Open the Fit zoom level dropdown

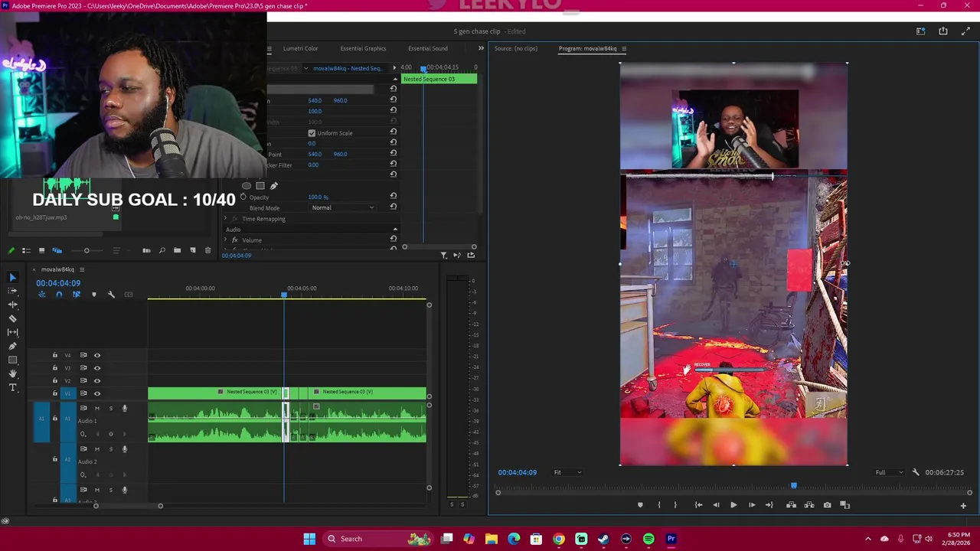click(x=567, y=472)
